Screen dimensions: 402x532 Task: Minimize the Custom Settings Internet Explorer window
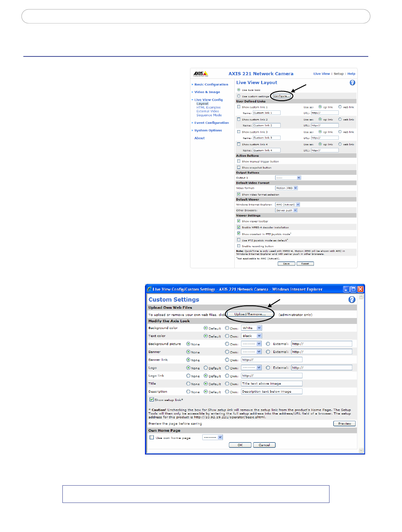pyautogui.click(x=346, y=289)
